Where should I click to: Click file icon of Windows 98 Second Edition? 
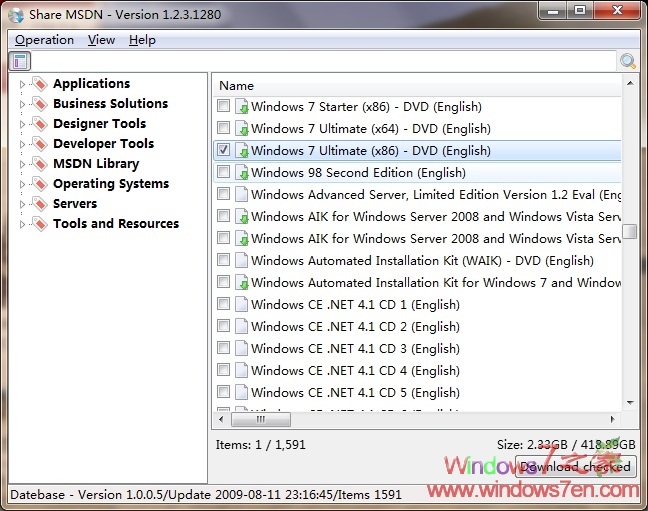coord(241,172)
